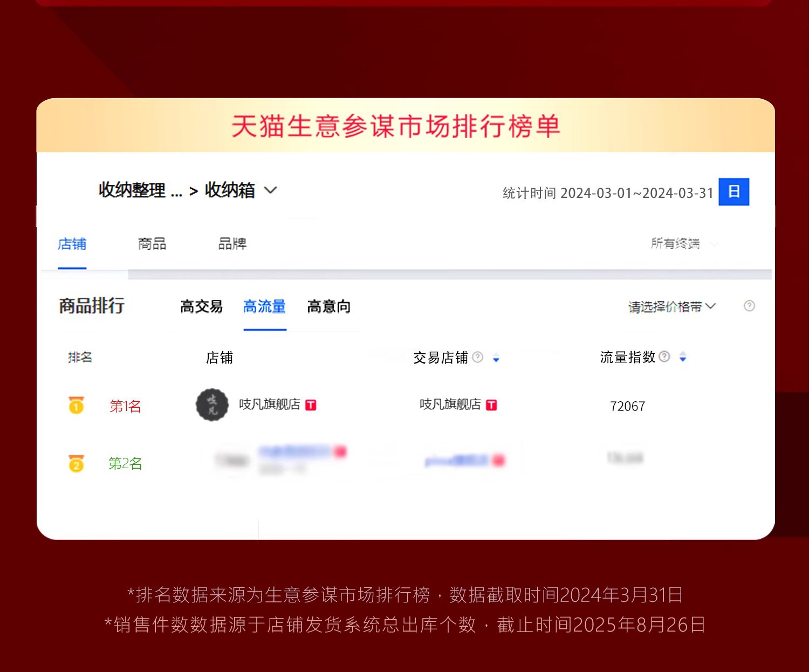Click the statistics date range 2024-03-01~2024-03-31
The height and width of the screenshot is (672, 809).
pyautogui.click(x=637, y=193)
